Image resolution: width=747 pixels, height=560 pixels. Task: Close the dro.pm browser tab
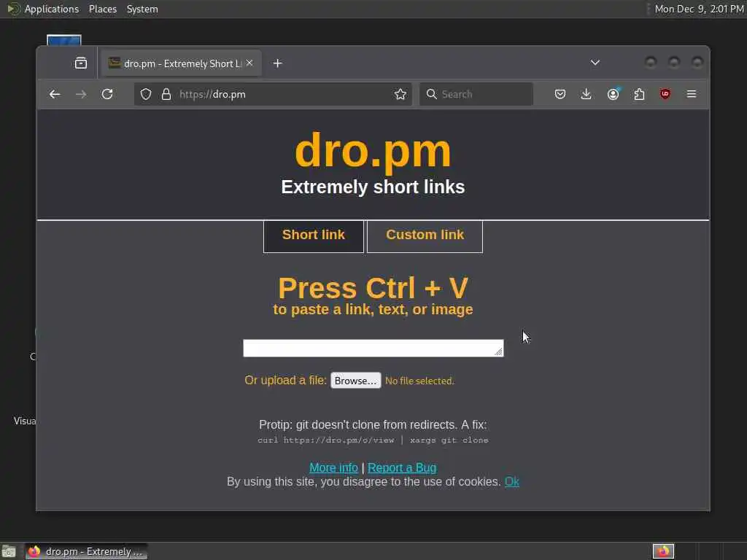(x=249, y=63)
